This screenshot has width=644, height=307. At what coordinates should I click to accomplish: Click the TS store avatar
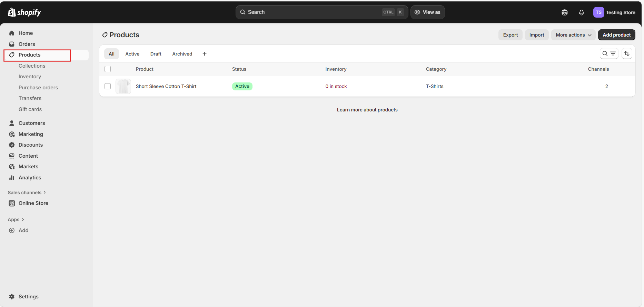pos(598,12)
